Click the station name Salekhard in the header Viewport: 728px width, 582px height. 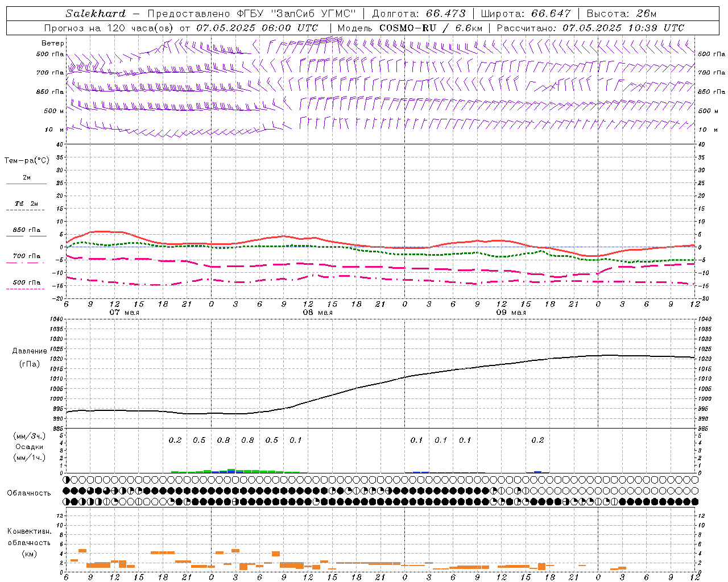click(96, 14)
